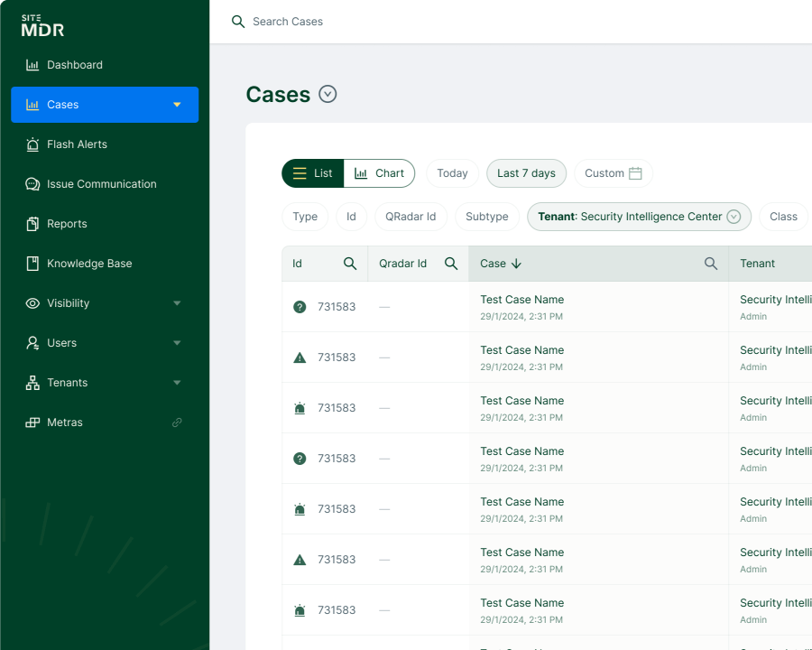Click the search icon in Case column
Screen dimensions: 812x650
coord(711,264)
